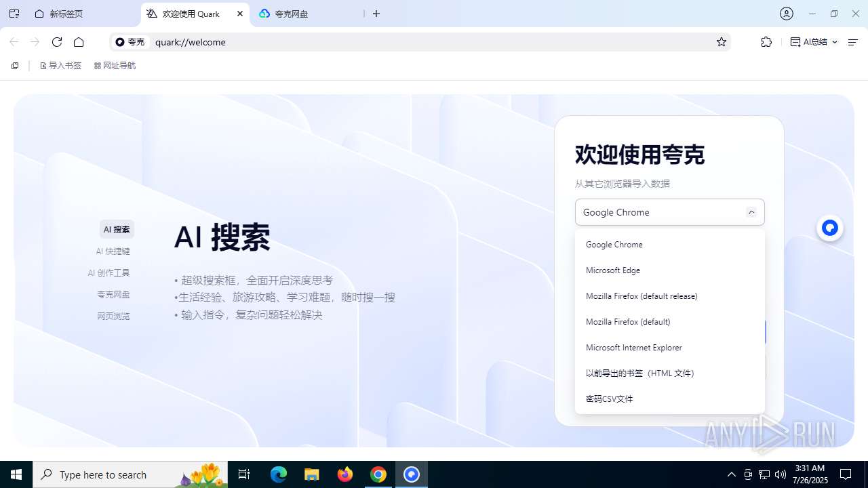Click the copy icon in bookmarks bar
This screenshot has width=868, height=488.
click(15, 66)
